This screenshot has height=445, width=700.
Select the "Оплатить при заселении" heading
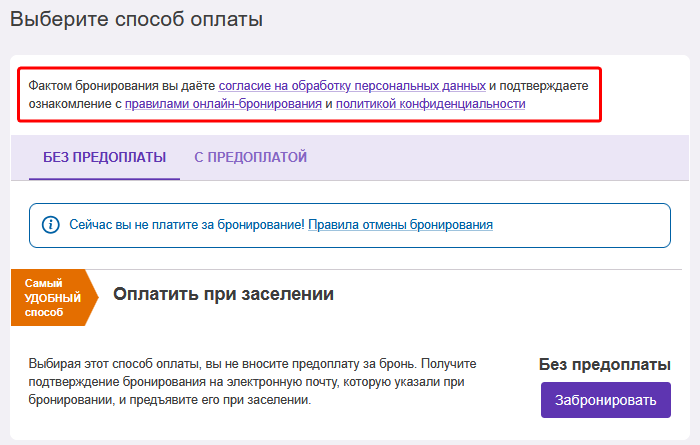tap(223, 294)
